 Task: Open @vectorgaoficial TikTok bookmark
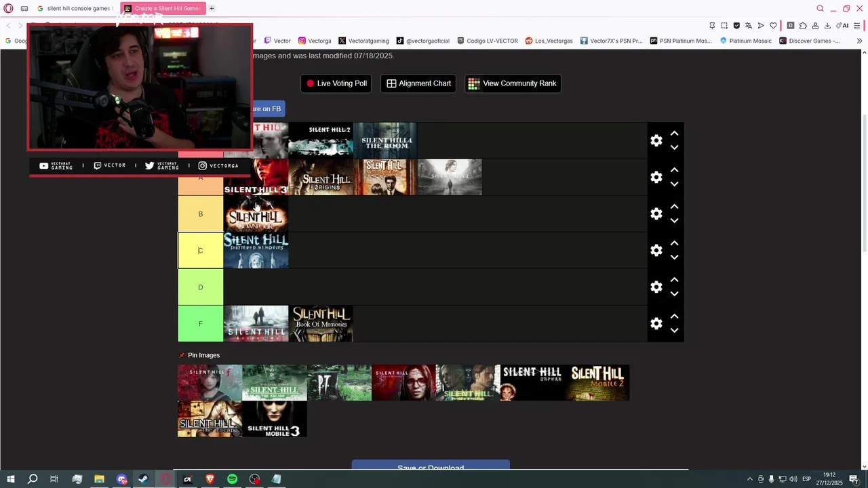[422, 41]
